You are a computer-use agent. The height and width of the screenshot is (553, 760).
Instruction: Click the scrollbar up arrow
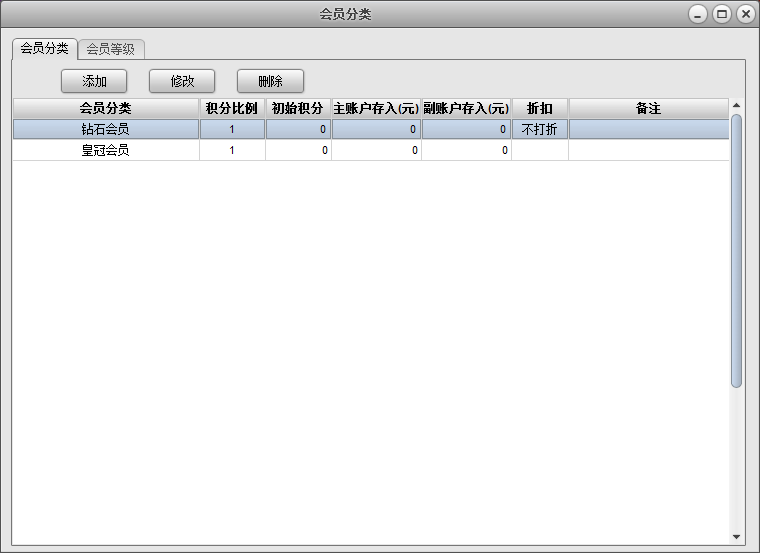point(736,105)
